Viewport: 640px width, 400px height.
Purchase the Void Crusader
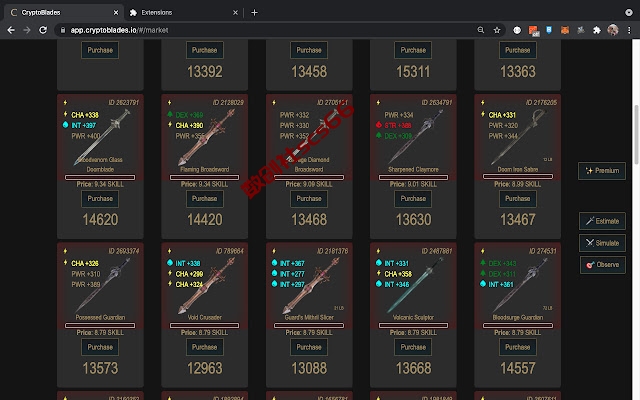[x=204, y=347]
